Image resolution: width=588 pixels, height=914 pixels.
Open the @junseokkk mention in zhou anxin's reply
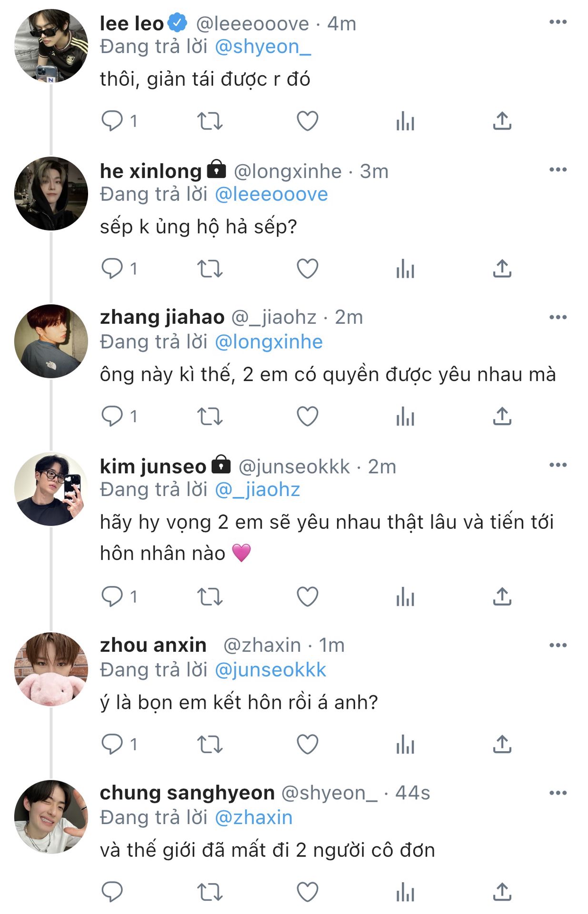[x=270, y=670]
